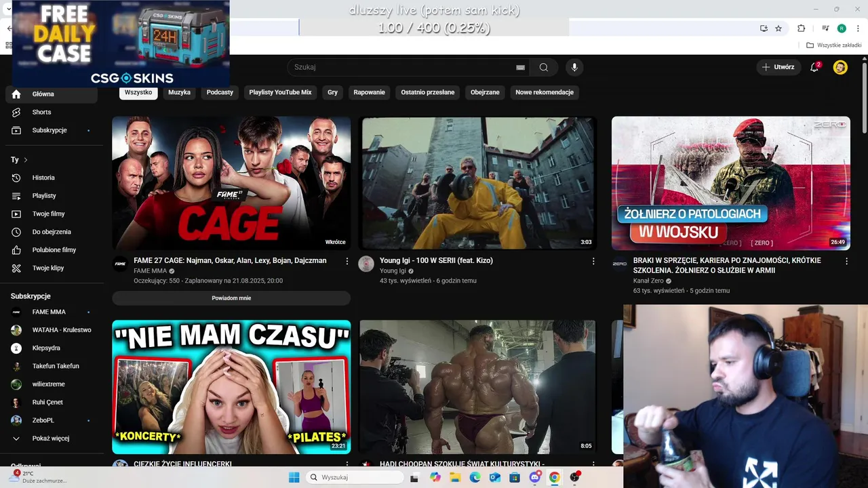Open the NIE MAM CZASU video thumbnail
The width and height of the screenshot is (868, 488).
pos(231,387)
